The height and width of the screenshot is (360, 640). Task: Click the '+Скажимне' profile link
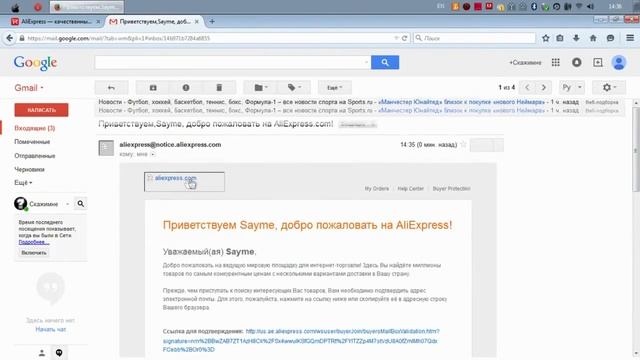point(525,62)
